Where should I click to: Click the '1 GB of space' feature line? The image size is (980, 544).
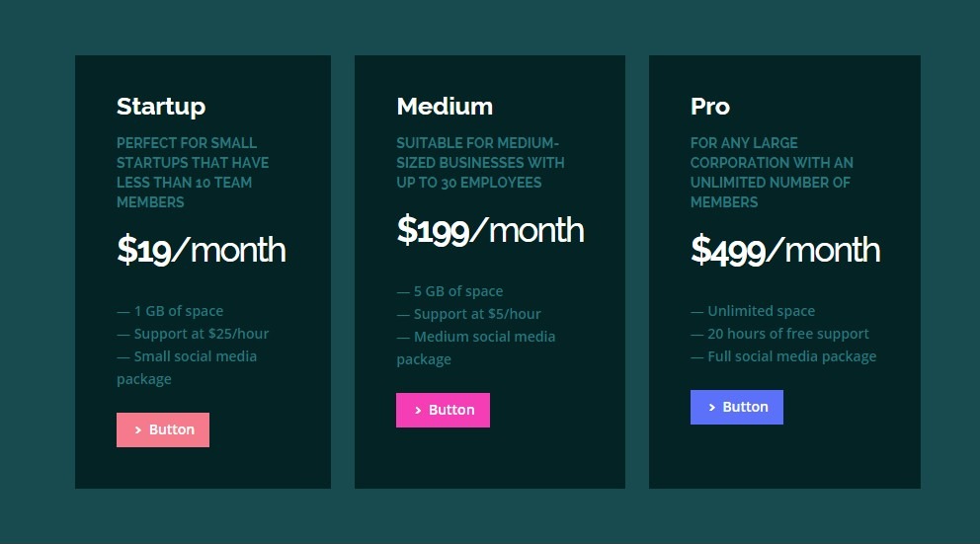click(x=170, y=311)
